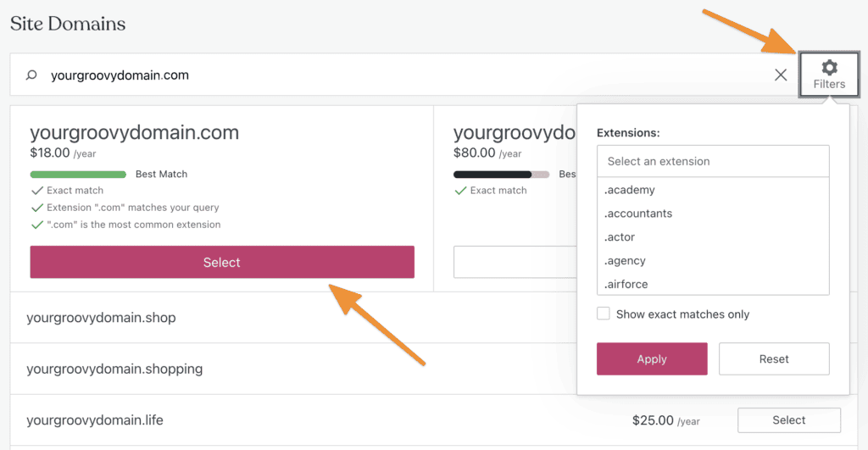Open the Select an extension combo box
The width and height of the screenshot is (868, 450).
(713, 161)
